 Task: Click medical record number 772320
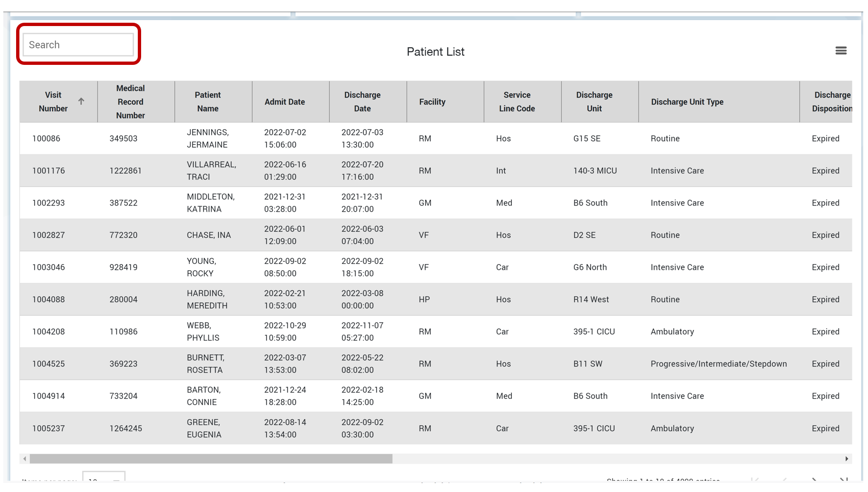coord(124,235)
